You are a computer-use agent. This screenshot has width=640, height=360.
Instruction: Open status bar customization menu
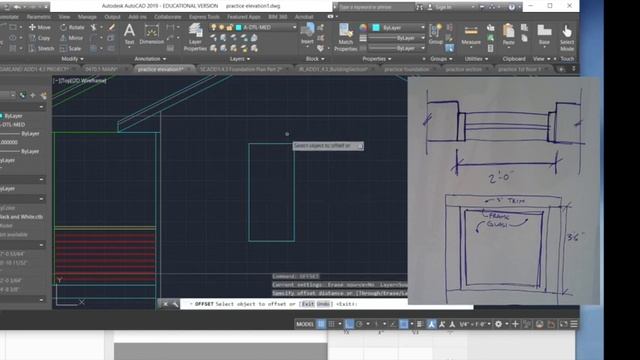[574, 324]
